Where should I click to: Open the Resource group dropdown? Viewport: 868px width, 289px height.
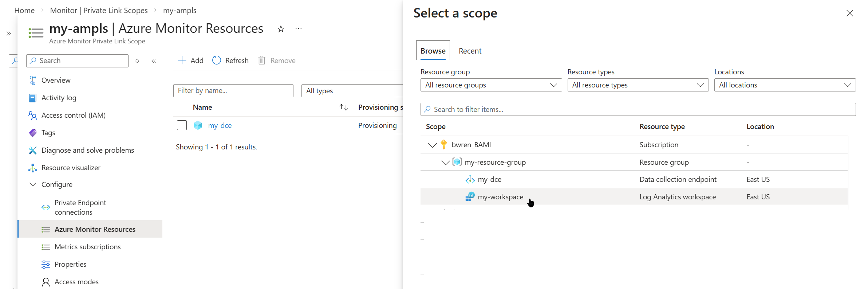click(491, 85)
